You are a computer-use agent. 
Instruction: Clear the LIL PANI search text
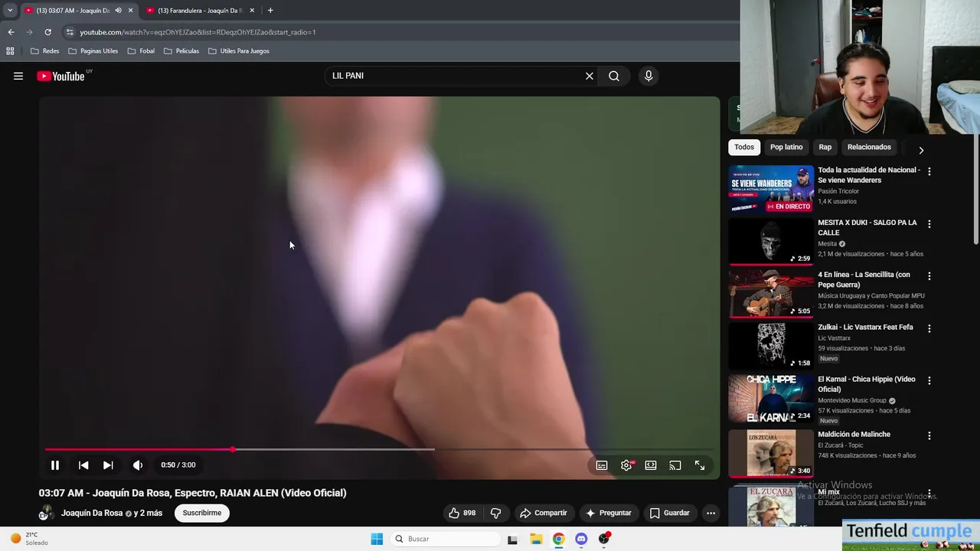pos(590,76)
